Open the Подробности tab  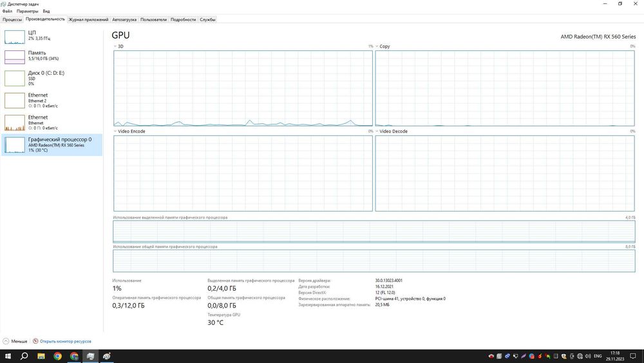tap(183, 19)
